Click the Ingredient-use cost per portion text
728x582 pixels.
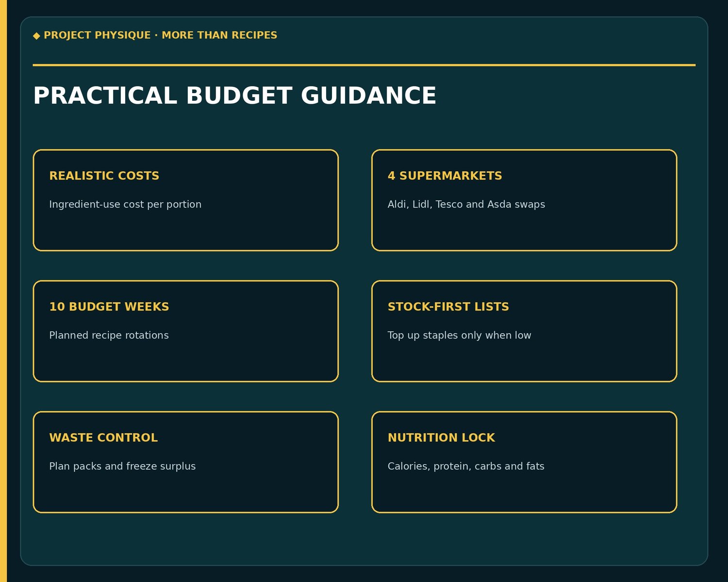click(x=125, y=204)
